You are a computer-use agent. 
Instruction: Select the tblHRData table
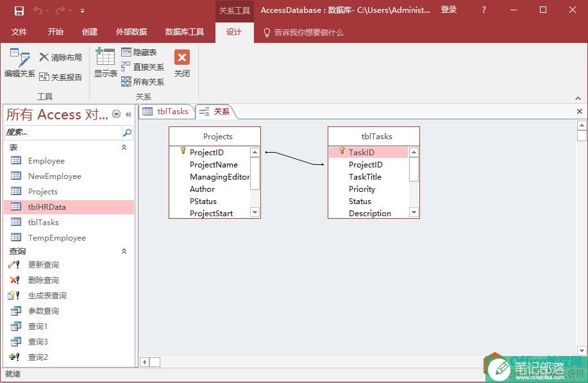coord(69,207)
